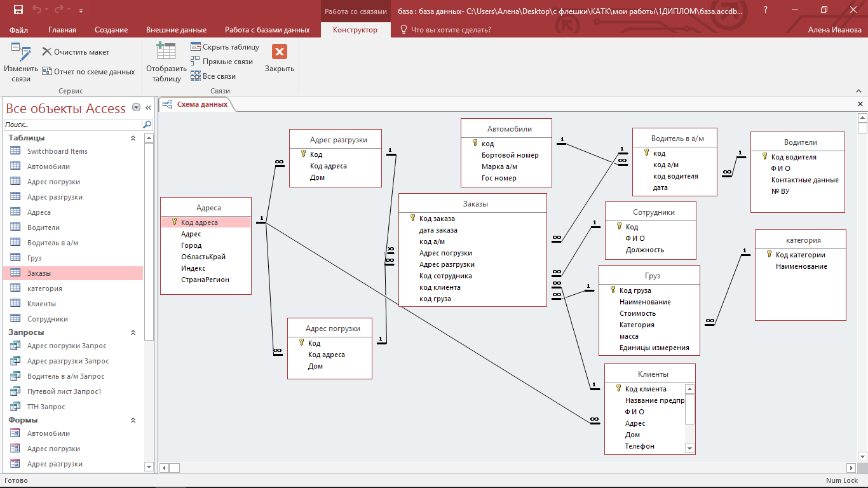Switch to the Главная ribbon tab
The width and height of the screenshot is (868, 488).
click(x=62, y=30)
